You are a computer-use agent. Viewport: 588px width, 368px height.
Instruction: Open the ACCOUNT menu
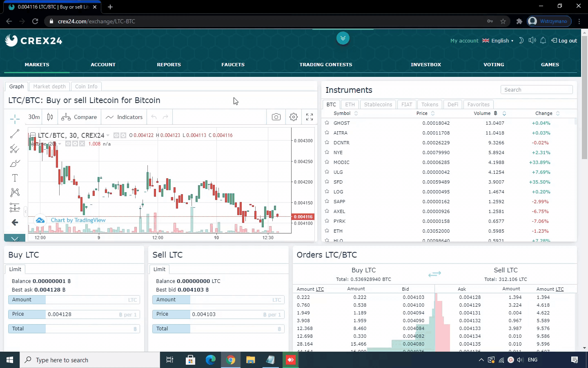pos(103,65)
